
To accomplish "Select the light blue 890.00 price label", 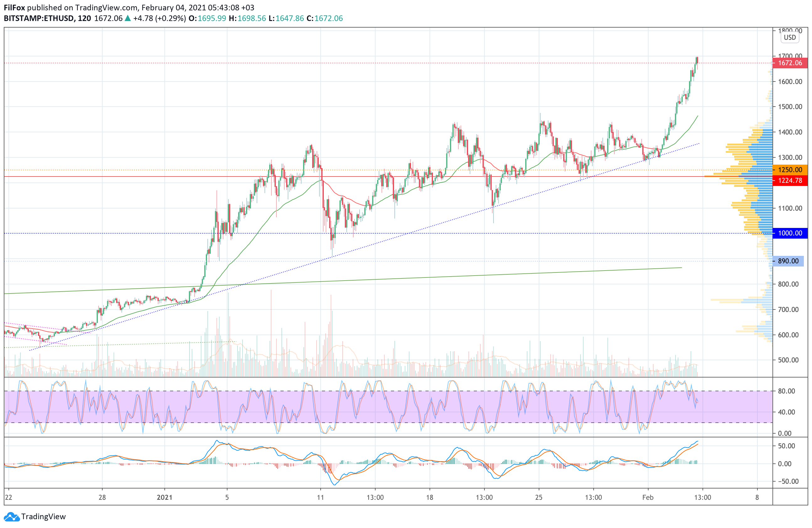I will click(x=788, y=261).
